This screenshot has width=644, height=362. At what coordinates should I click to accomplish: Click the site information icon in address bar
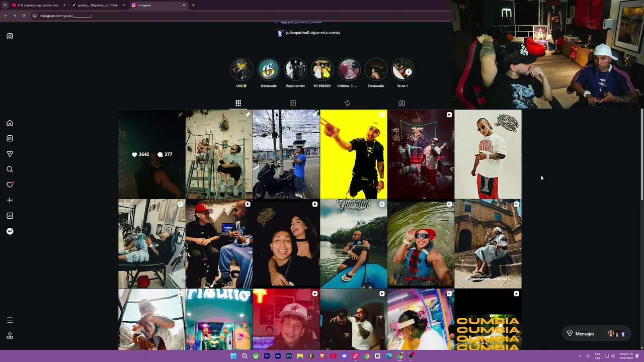pos(35,16)
